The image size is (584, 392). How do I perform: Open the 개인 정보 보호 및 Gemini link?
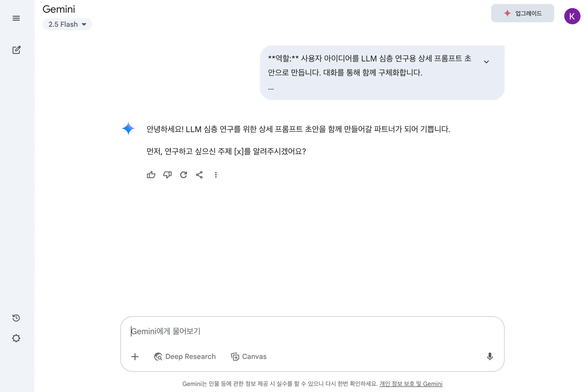coord(411,384)
